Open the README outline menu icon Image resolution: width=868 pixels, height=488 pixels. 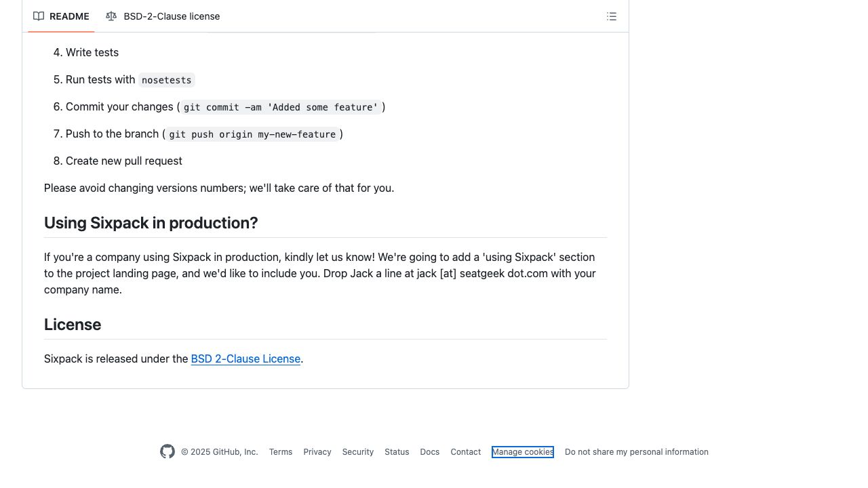coord(612,16)
